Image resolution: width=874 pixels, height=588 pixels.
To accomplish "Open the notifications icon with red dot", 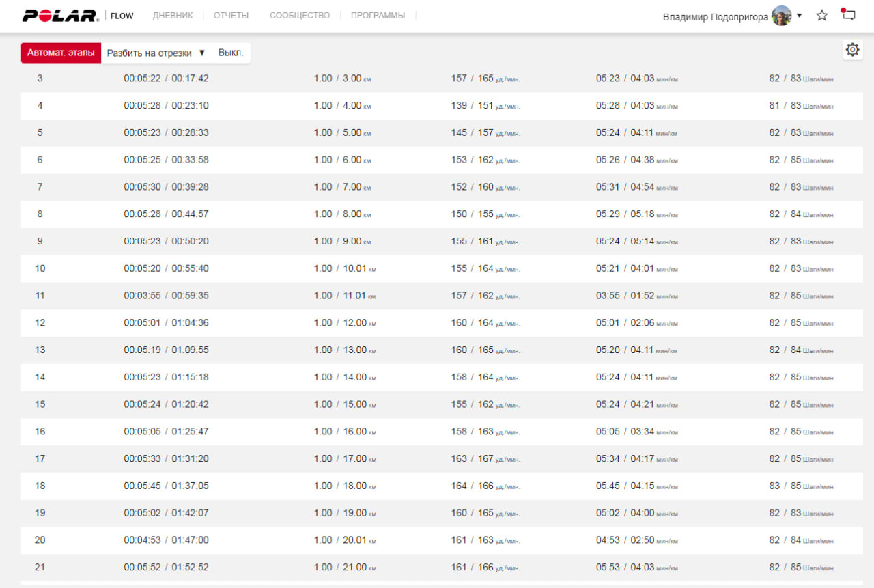I will (848, 14).
